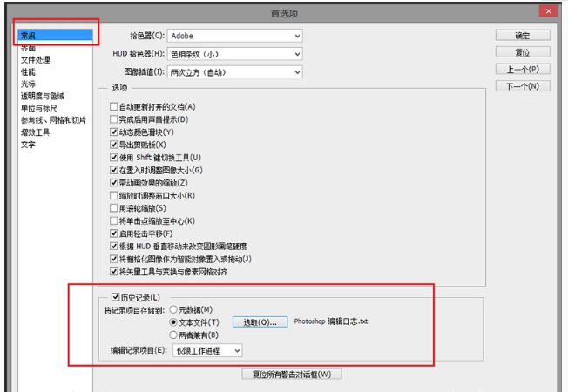
Task: Click the 下一个(N) button
Action: [x=523, y=86]
